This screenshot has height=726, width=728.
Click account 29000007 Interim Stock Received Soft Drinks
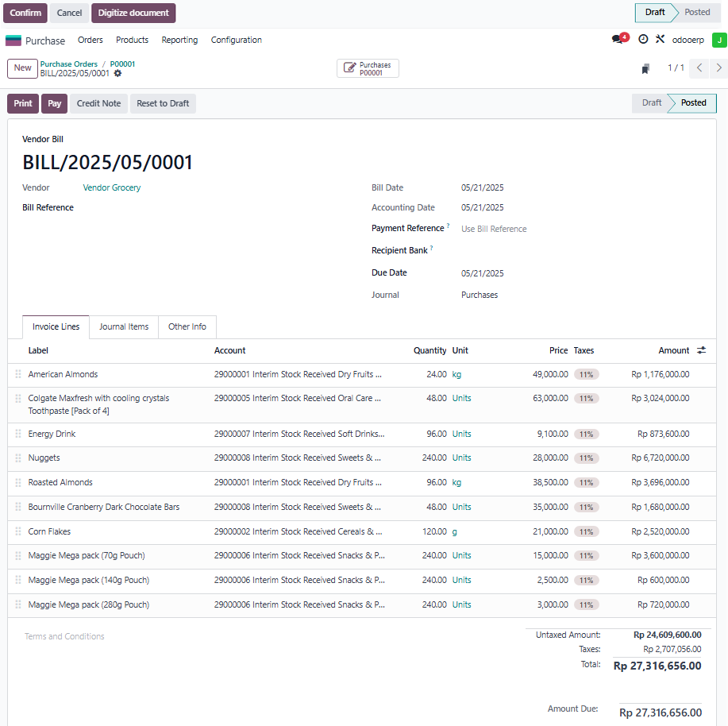[x=299, y=434]
